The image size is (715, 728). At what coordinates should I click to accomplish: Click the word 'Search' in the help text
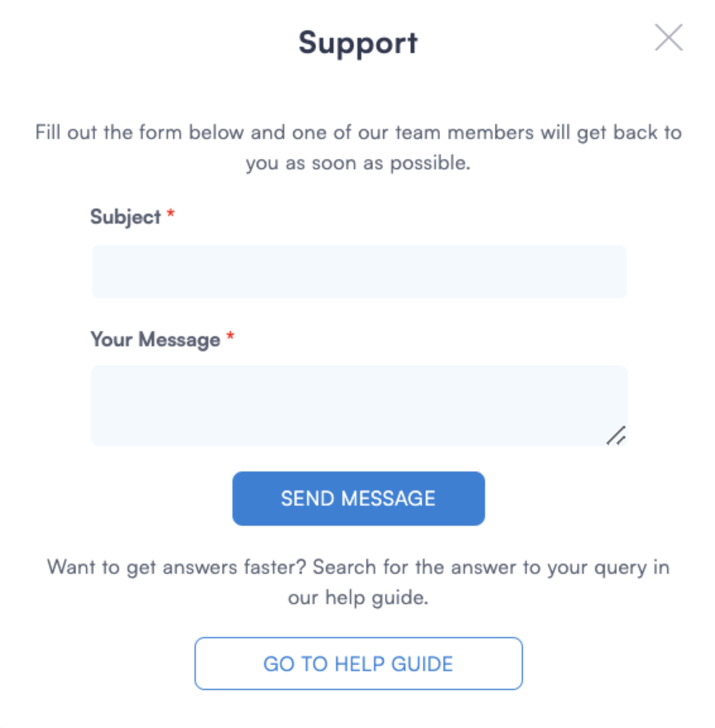point(344,567)
